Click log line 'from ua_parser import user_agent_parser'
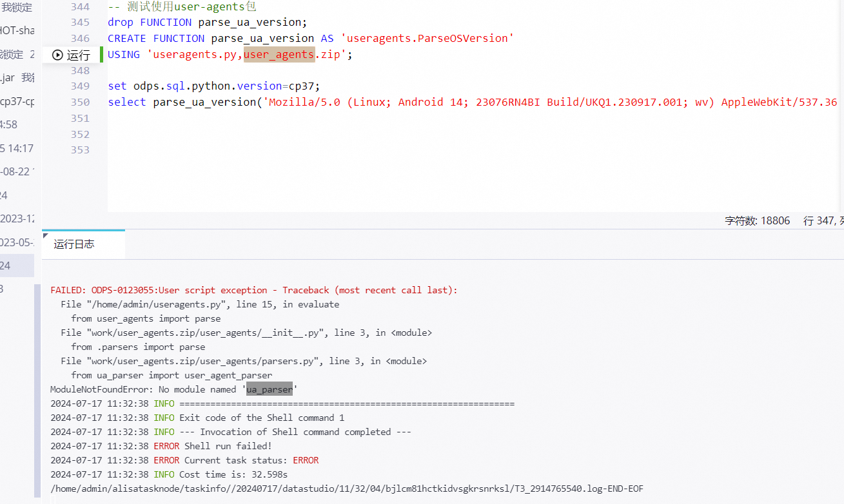The width and height of the screenshot is (844, 504). (x=172, y=375)
